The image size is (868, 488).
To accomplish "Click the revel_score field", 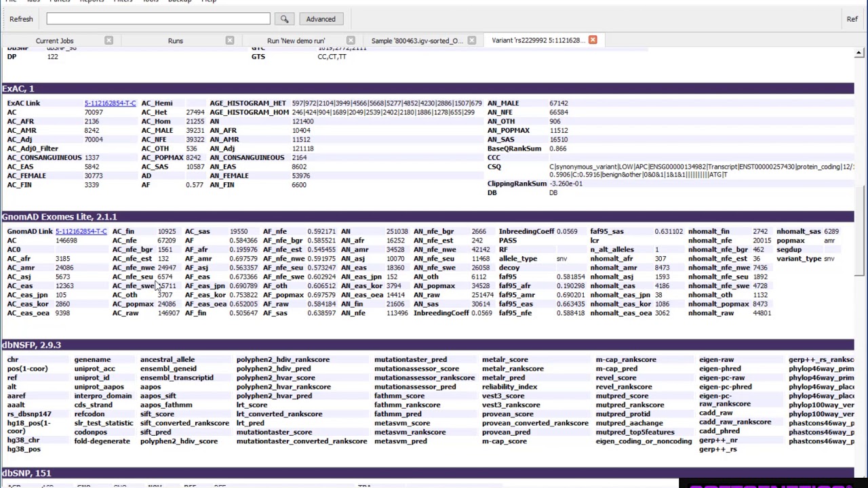I will click(x=616, y=378).
